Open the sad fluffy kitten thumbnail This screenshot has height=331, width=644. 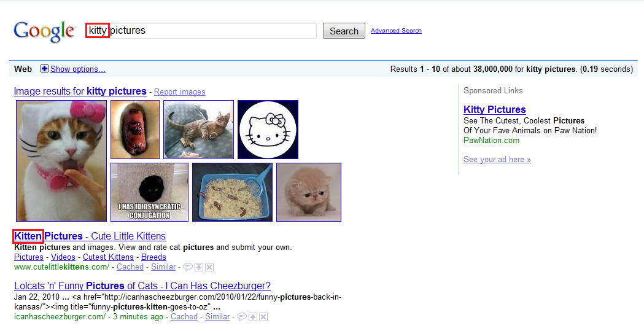pyautogui.click(x=309, y=192)
